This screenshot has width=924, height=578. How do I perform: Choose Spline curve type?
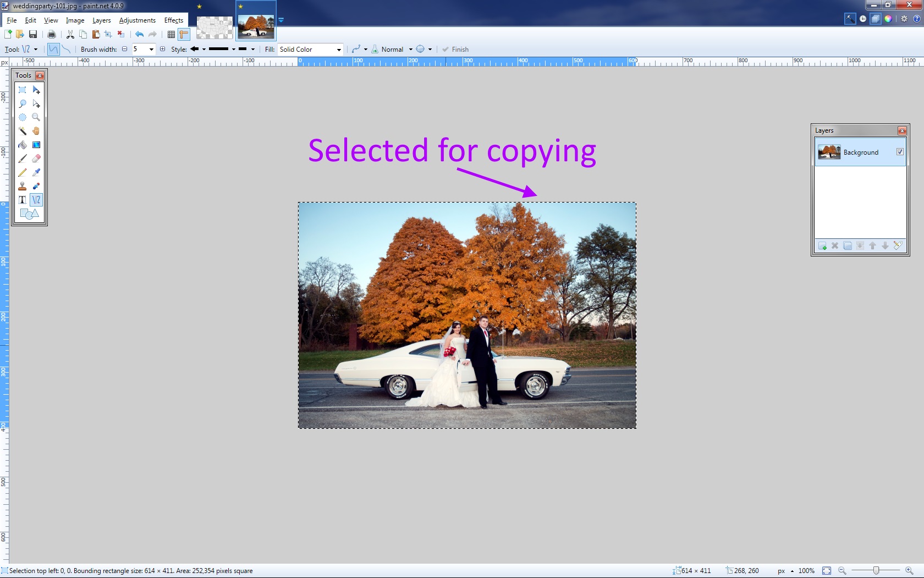[53, 49]
